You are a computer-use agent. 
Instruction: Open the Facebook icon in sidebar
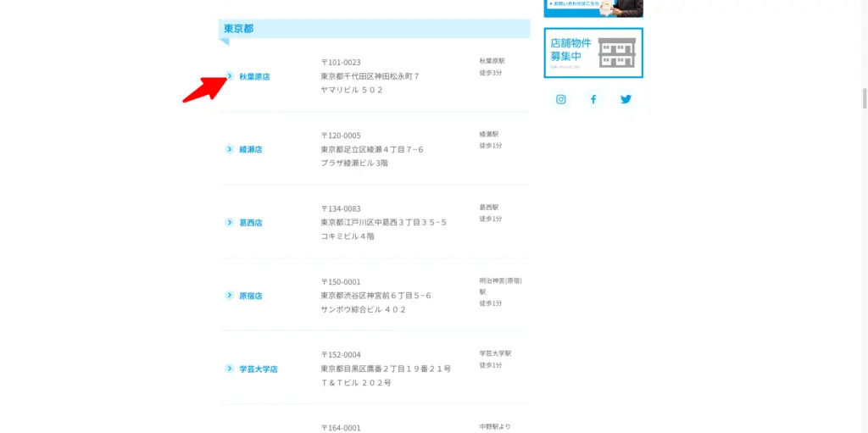[593, 100]
